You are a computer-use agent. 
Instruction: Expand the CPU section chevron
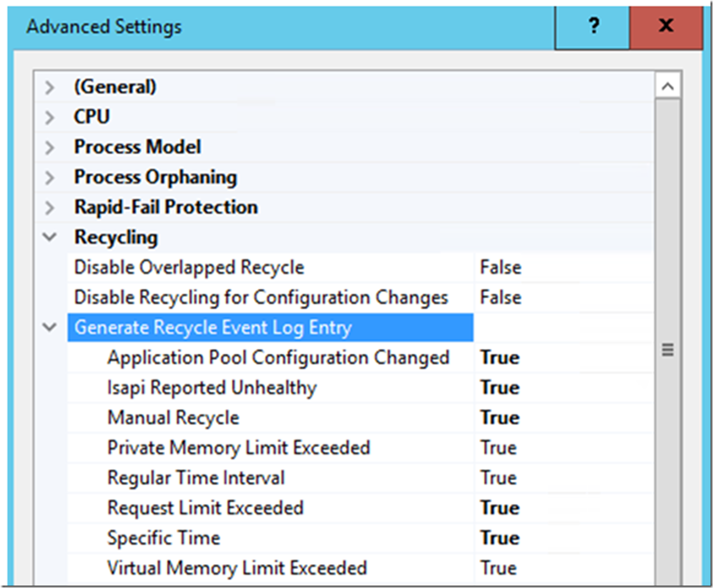pos(50,117)
